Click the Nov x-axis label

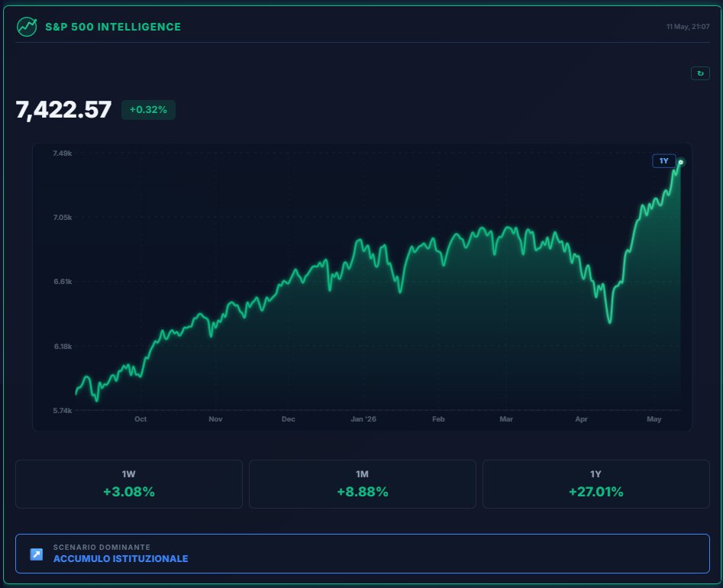[215, 418]
